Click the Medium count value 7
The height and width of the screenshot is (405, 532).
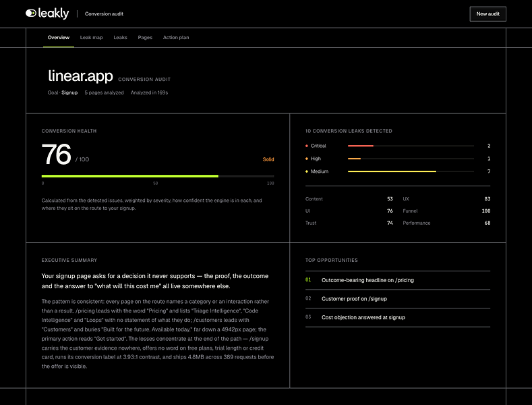pos(489,171)
